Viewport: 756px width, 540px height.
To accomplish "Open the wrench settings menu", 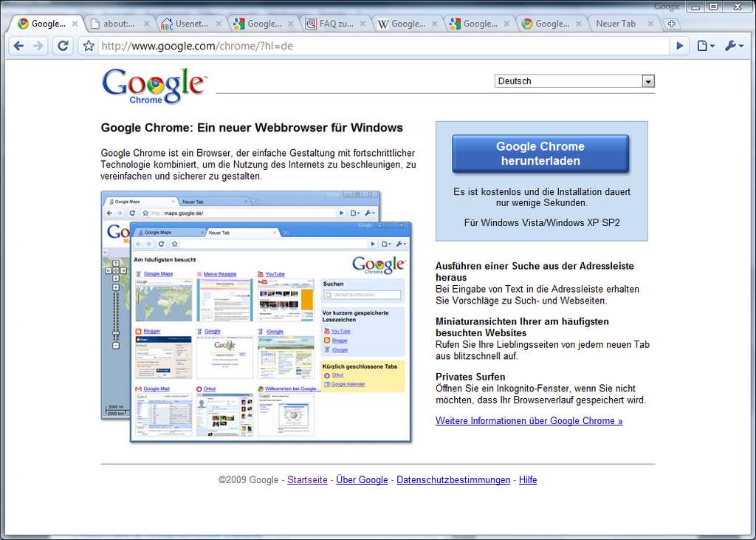I will (734, 46).
